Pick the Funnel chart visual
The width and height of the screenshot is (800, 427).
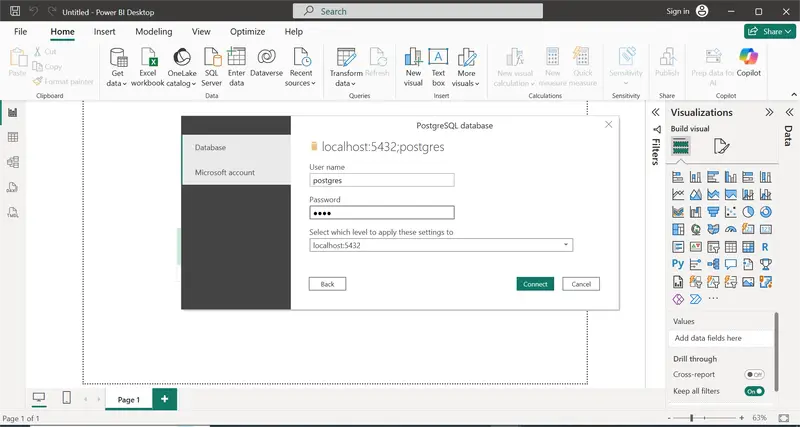pos(713,212)
